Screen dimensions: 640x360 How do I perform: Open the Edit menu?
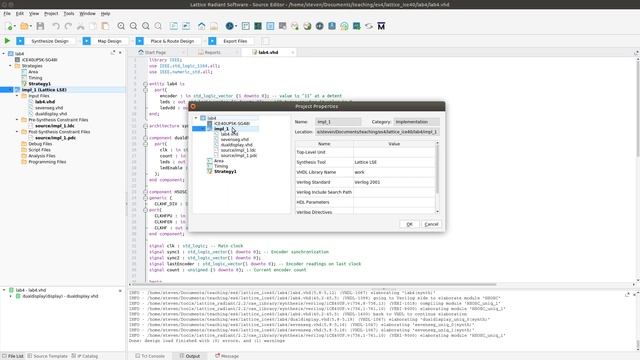coord(20,13)
